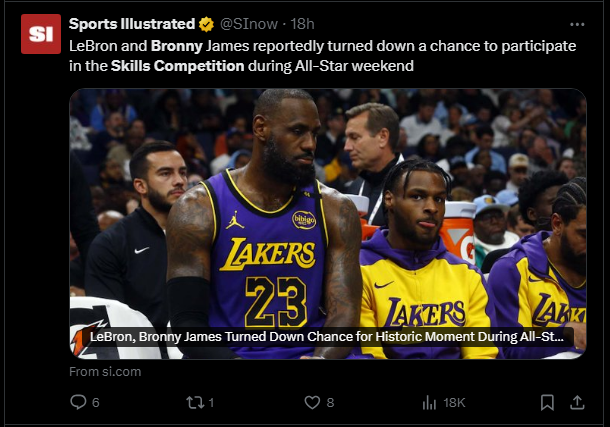Viewport: 610px width, 427px height.
Task: Open the red SI profile avatar
Action: click(x=41, y=34)
